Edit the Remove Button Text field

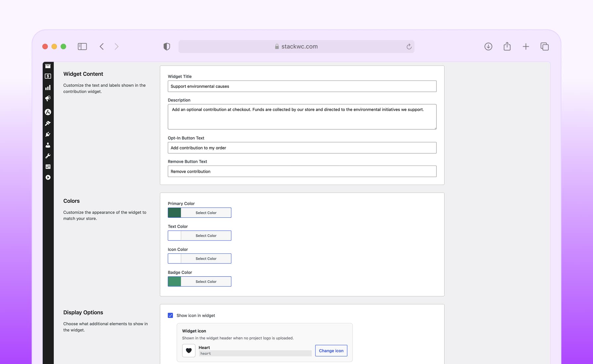(302, 171)
